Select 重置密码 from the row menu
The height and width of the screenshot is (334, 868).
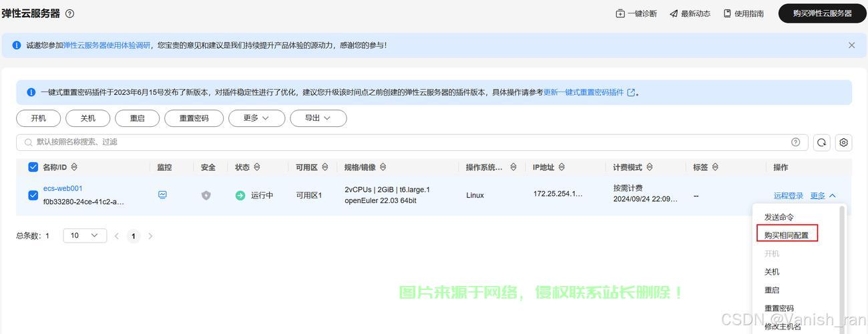coord(779,309)
